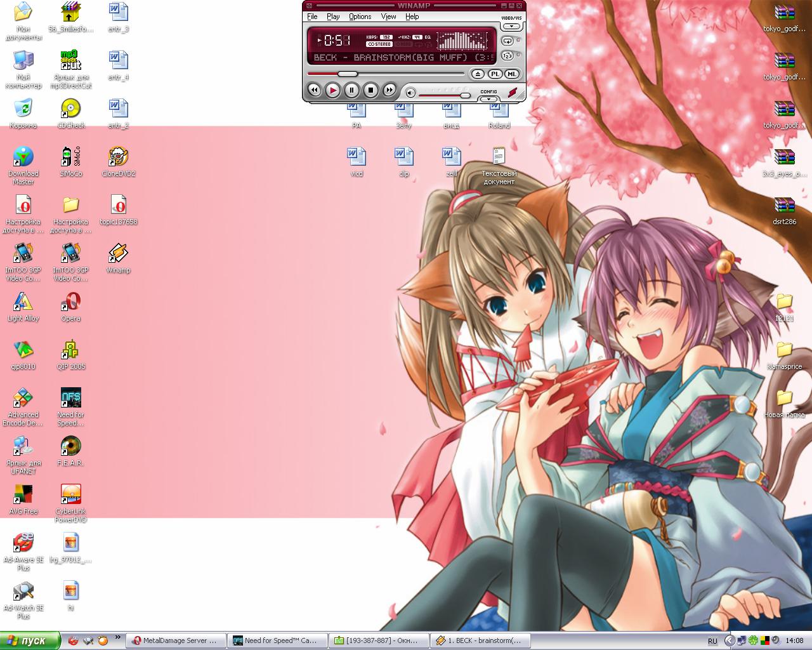This screenshot has width=812, height=650.
Task: Switch to MetalDamage Server taskbar window
Action: [176, 640]
